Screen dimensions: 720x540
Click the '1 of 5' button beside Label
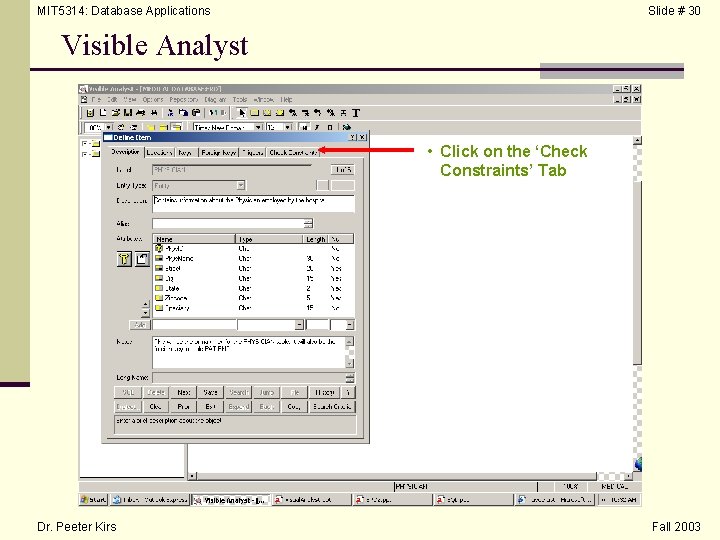343,170
